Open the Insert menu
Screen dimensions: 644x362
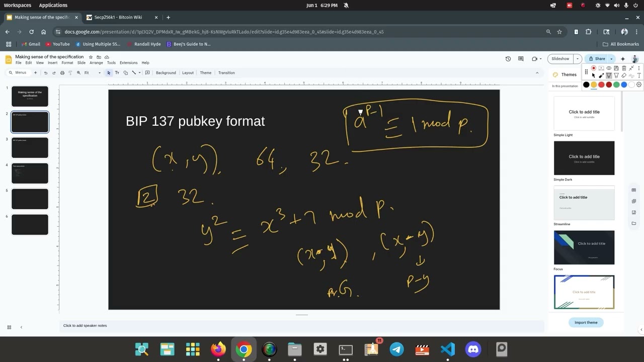pos(52,63)
